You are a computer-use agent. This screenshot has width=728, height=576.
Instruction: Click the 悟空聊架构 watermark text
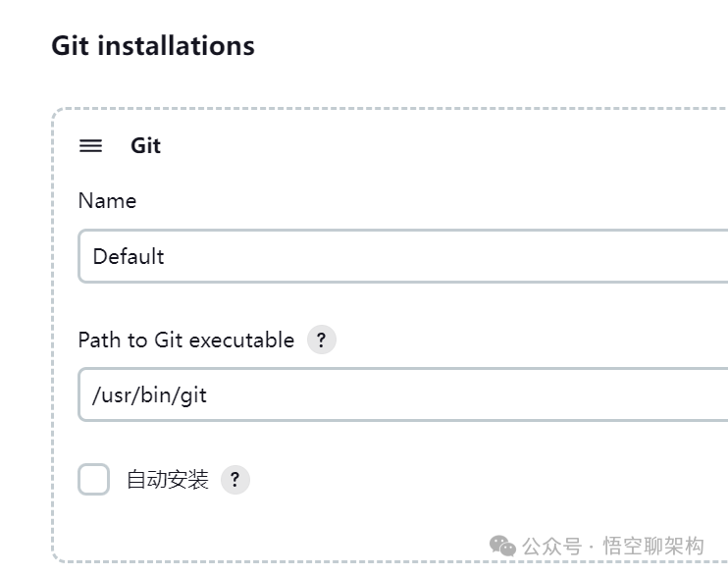click(653, 547)
